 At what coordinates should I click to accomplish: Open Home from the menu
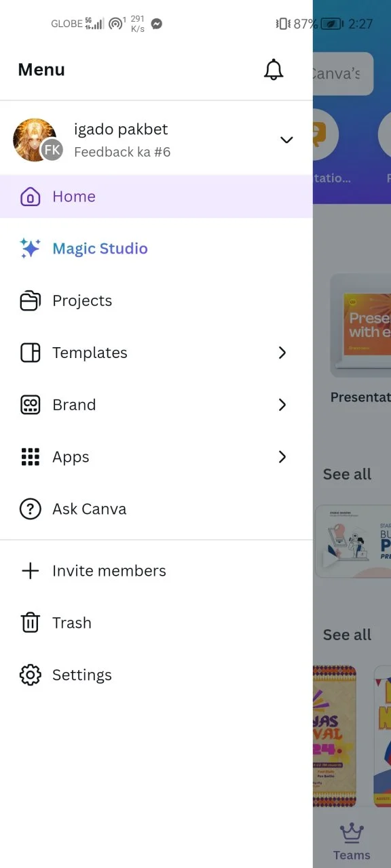[x=156, y=197]
